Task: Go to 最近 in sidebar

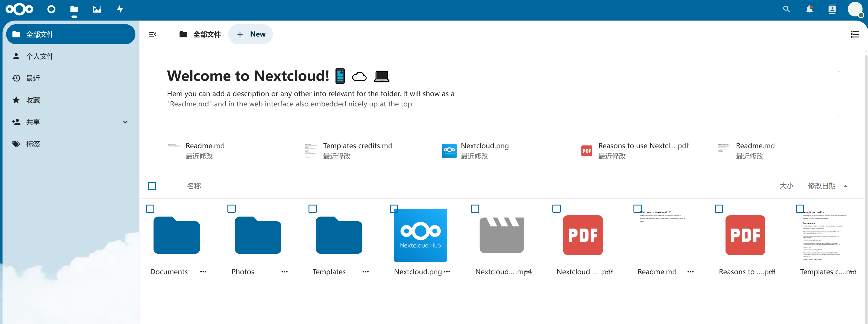Action: tap(71, 78)
